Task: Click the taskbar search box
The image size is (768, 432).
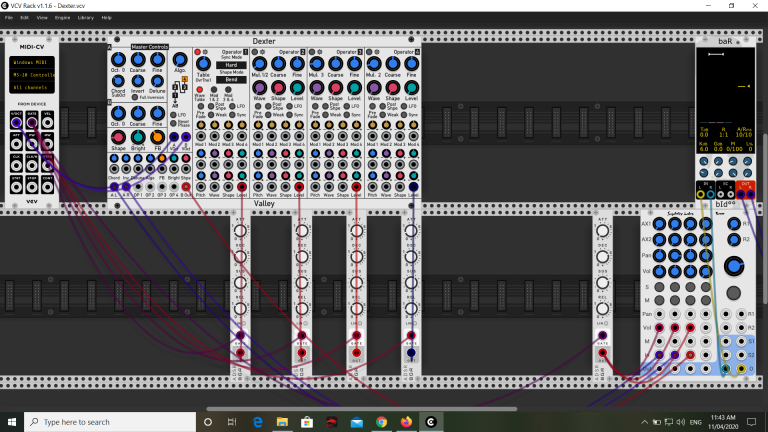Action: click(x=110, y=422)
